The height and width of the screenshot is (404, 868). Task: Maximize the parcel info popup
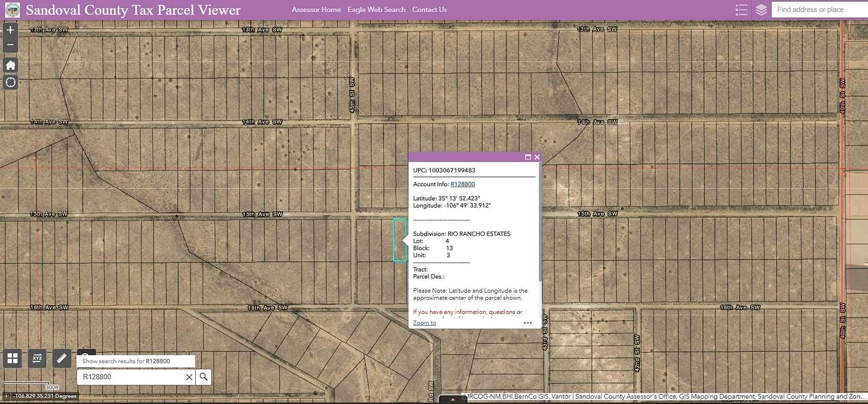tap(528, 157)
